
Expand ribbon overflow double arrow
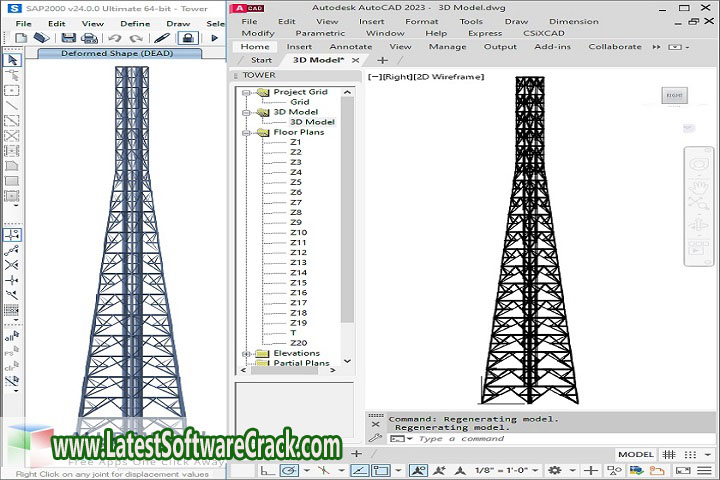coord(657,47)
